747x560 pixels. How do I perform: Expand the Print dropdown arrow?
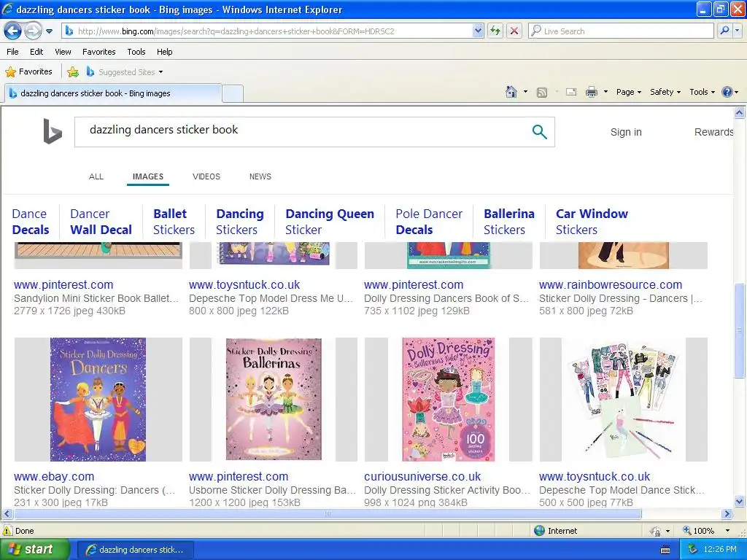pos(605,92)
